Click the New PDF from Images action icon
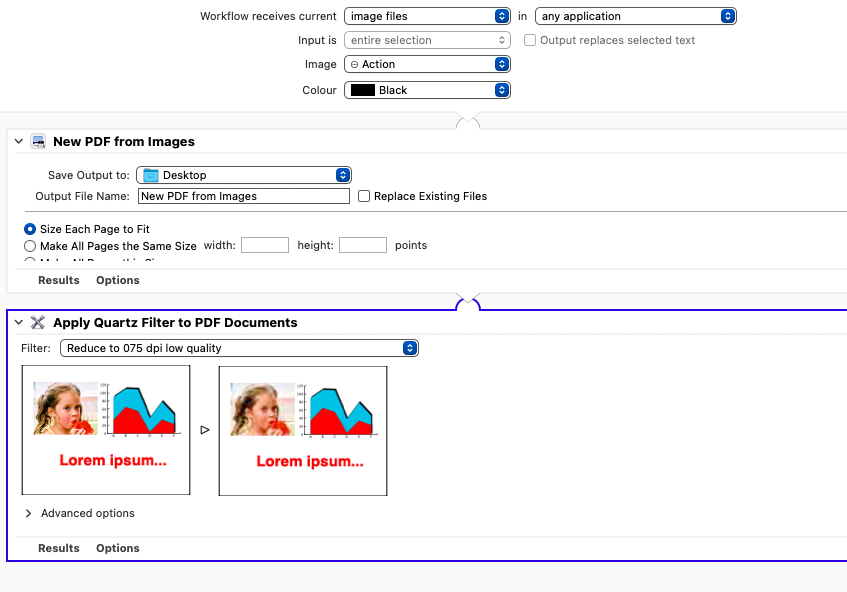Screen dimensions: 847x592 tap(38, 142)
